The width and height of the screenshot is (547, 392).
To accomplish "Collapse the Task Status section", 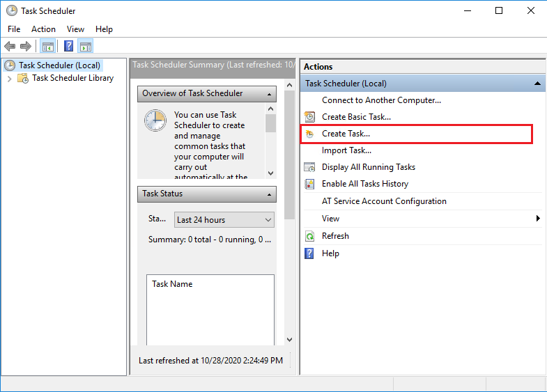I will [x=269, y=194].
